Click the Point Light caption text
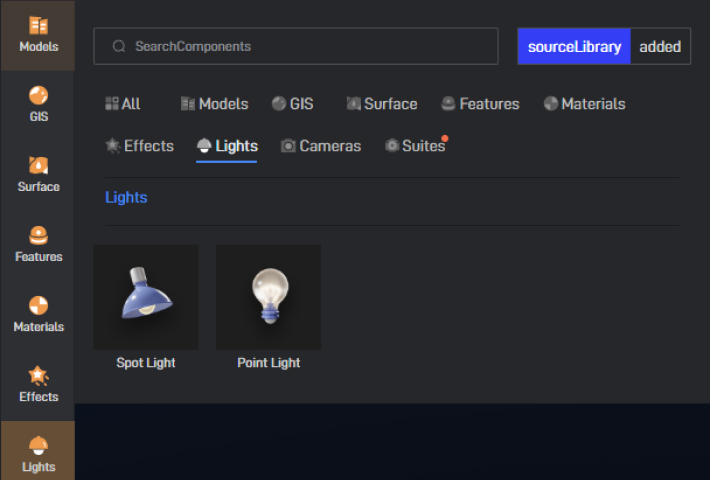Screen dimensions: 710x480 pos(269,363)
